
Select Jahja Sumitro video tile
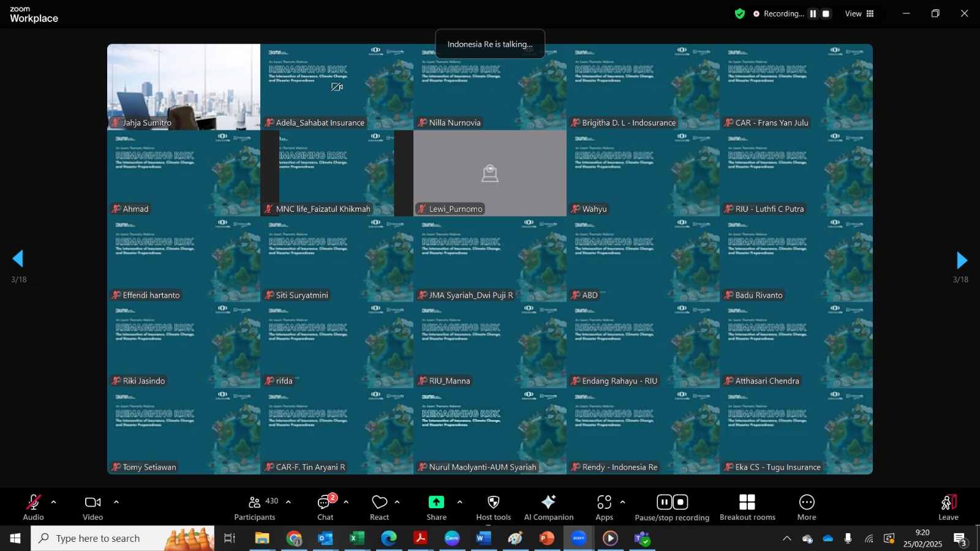click(x=184, y=87)
